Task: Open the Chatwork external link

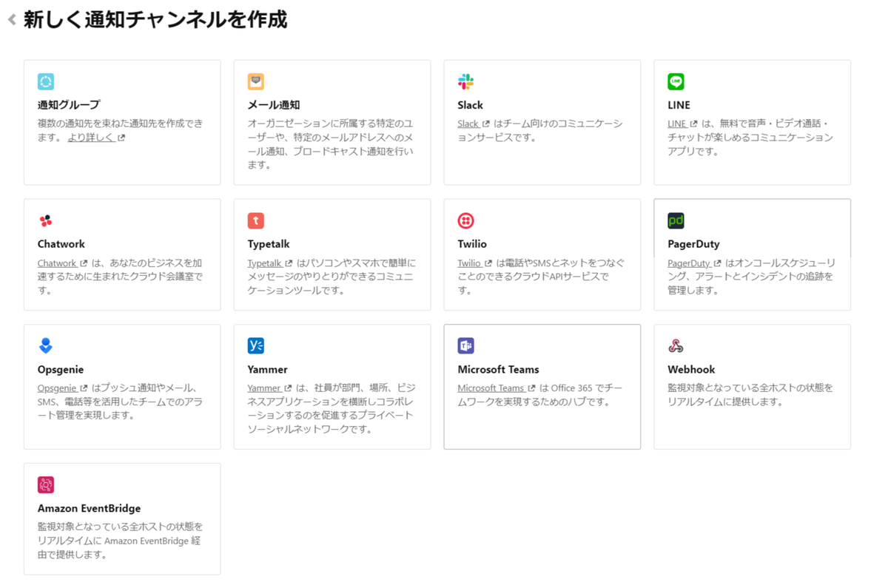Action: (x=62, y=263)
